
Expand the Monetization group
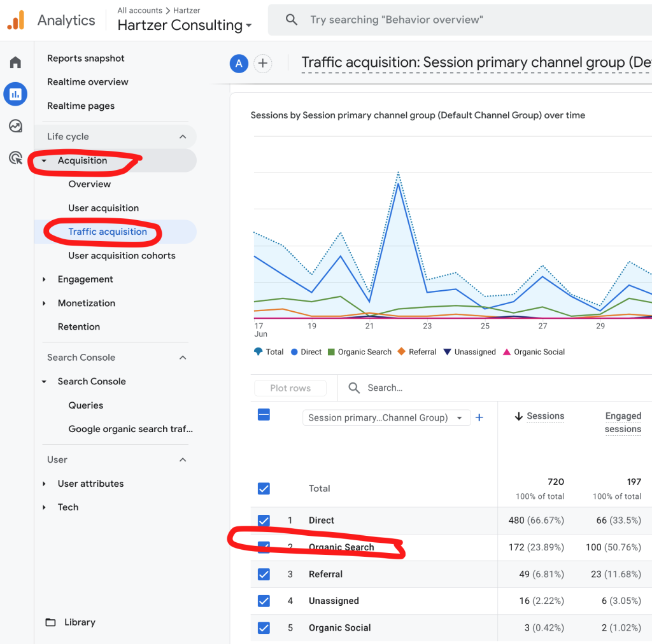44,304
